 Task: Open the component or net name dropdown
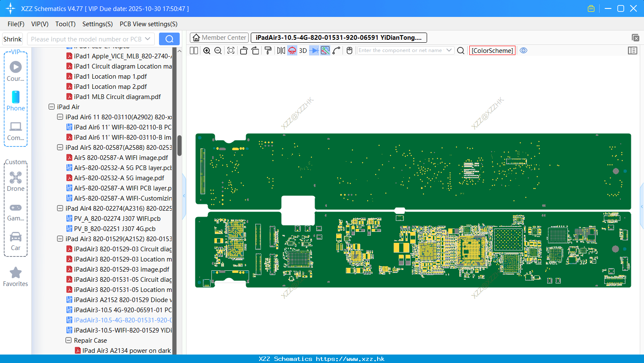[449, 50]
